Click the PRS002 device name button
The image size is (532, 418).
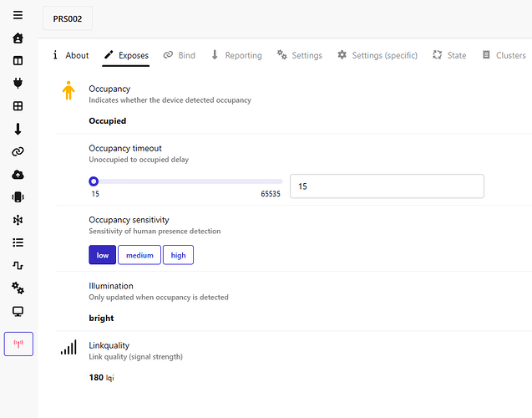[x=68, y=18]
